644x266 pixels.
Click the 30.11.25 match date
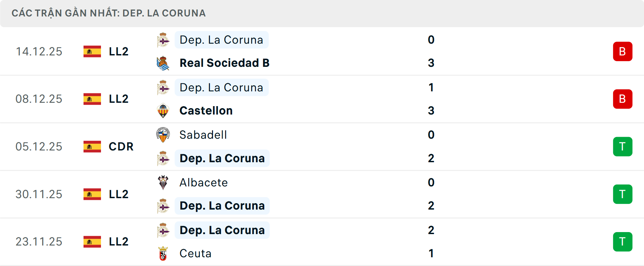point(39,194)
